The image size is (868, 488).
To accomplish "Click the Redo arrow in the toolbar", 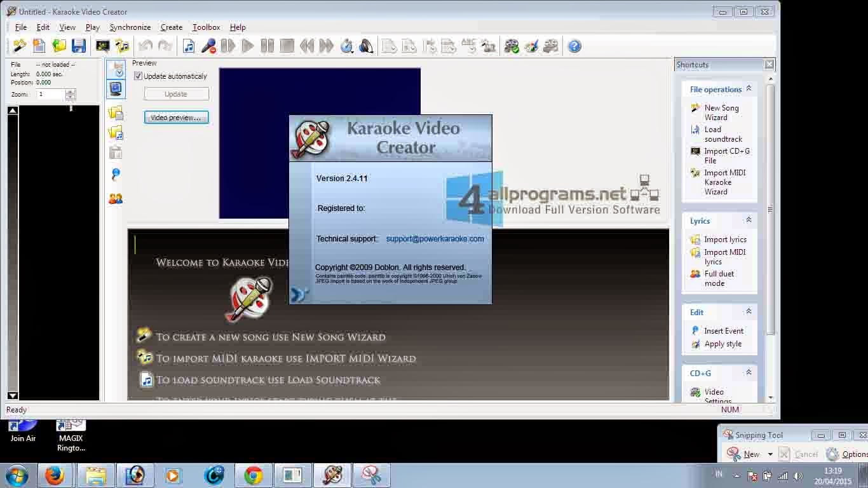I will point(165,46).
